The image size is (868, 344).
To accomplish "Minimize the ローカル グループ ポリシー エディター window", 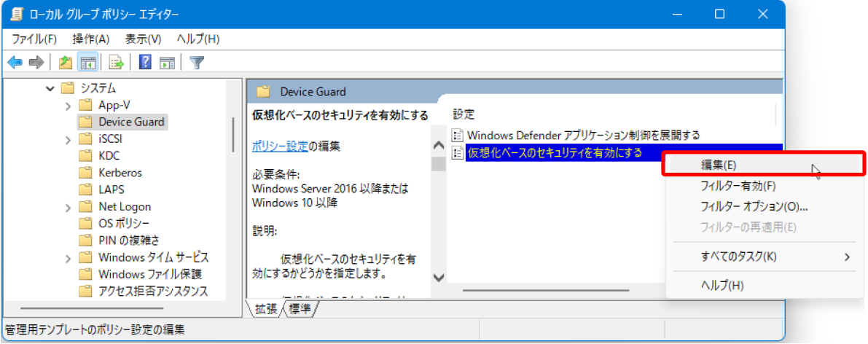I will (677, 15).
